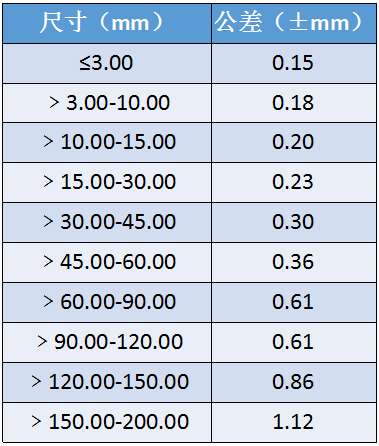
Task: Click the > 90.00-120.00 range cell
Action: tap(107, 342)
